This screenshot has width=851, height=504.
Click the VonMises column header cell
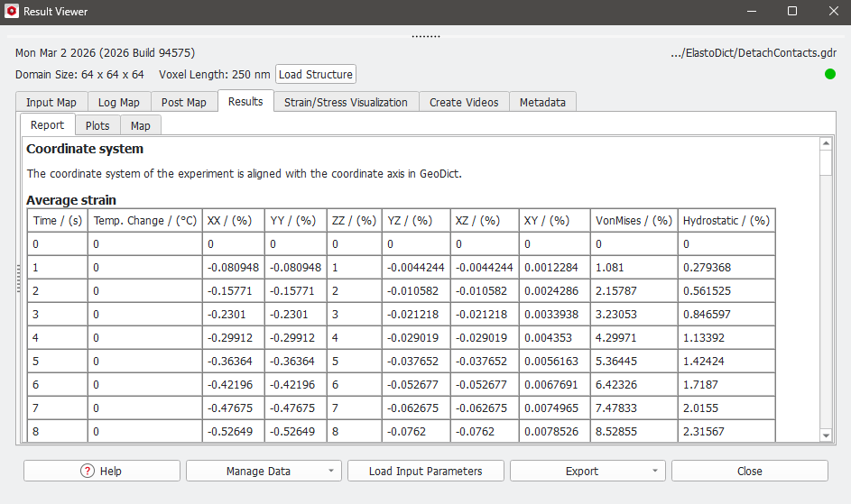634,220
